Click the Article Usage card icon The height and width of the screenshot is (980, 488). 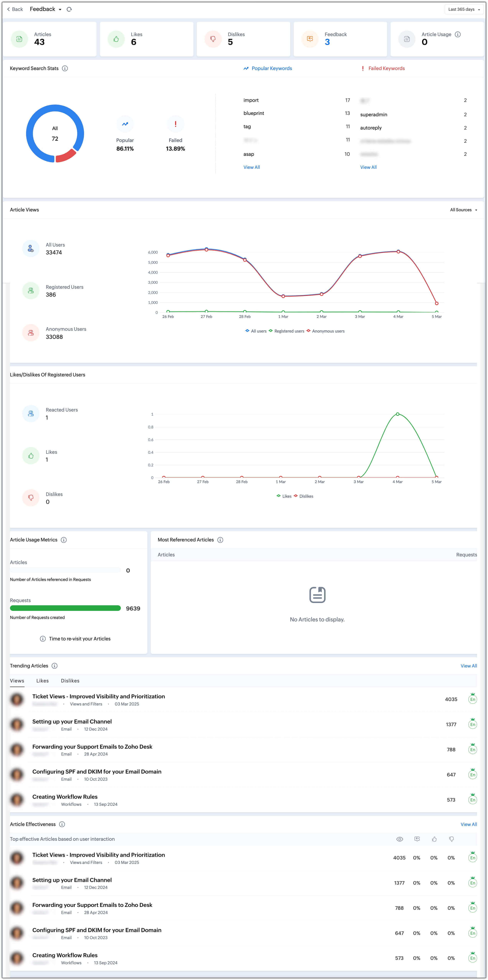click(407, 39)
